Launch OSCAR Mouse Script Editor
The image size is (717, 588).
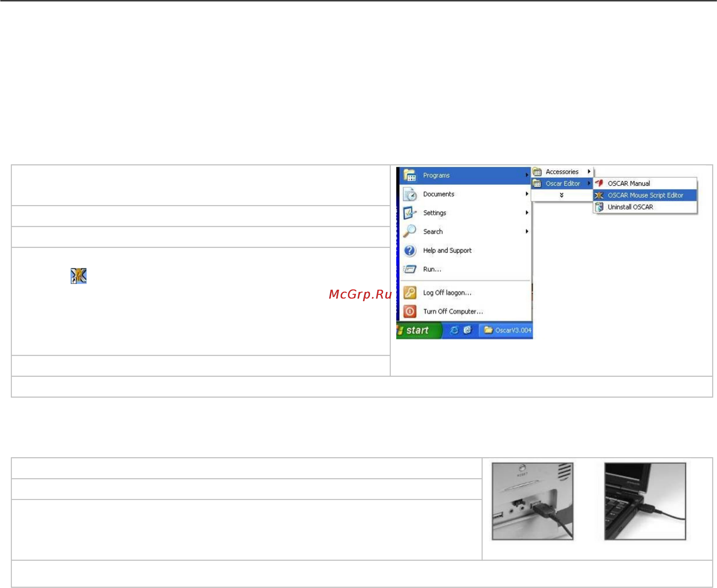coord(645,196)
